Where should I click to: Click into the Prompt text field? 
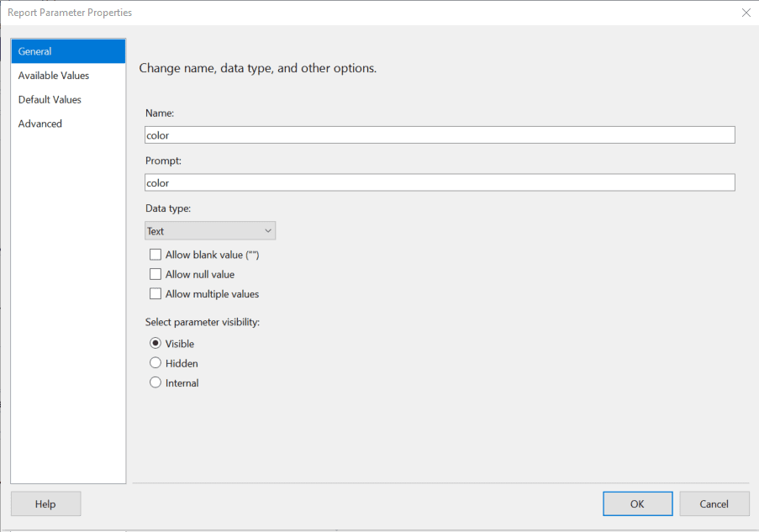(x=440, y=182)
